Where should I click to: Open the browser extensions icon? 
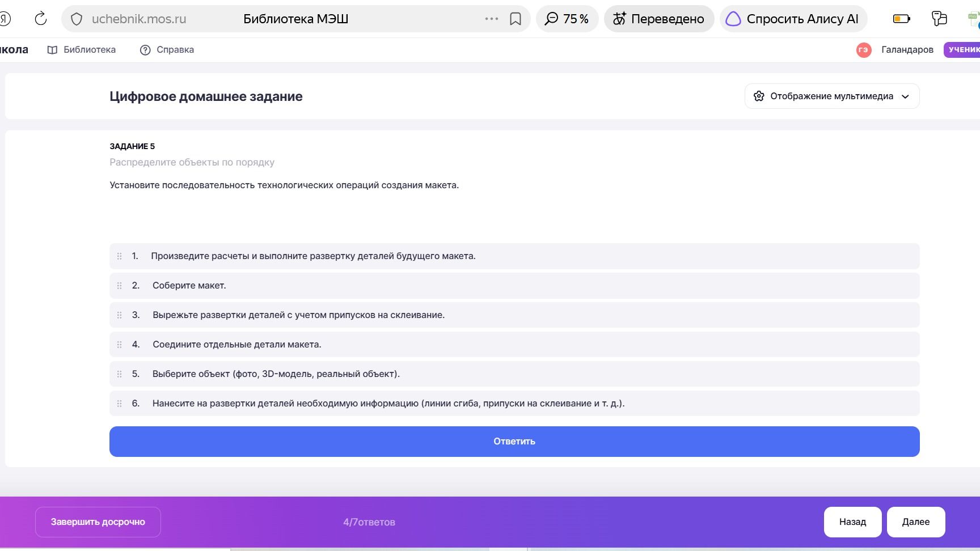[x=939, y=19]
